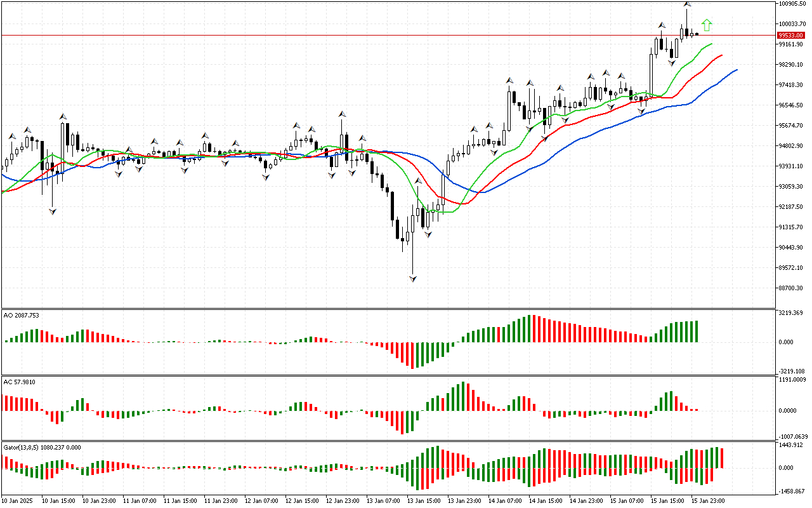This screenshot has height=508, width=812.
Task: Click the 100033.70 price scale label
Action: pyautogui.click(x=792, y=24)
